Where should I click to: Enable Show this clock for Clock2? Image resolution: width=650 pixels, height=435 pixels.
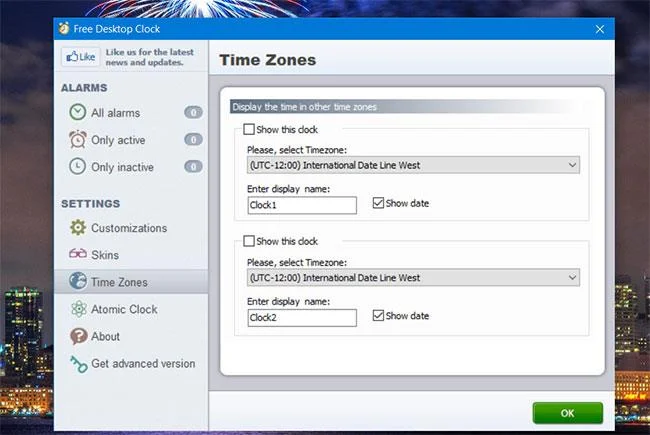(249, 241)
